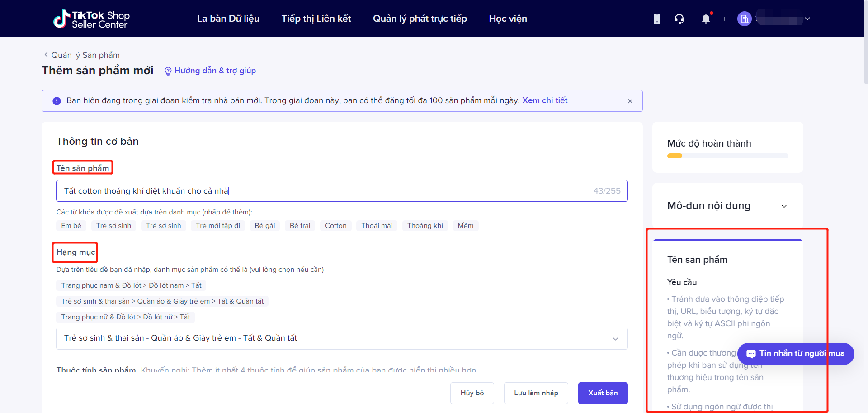Open the notifications bell
The image size is (868, 413).
pyautogui.click(x=706, y=19)
